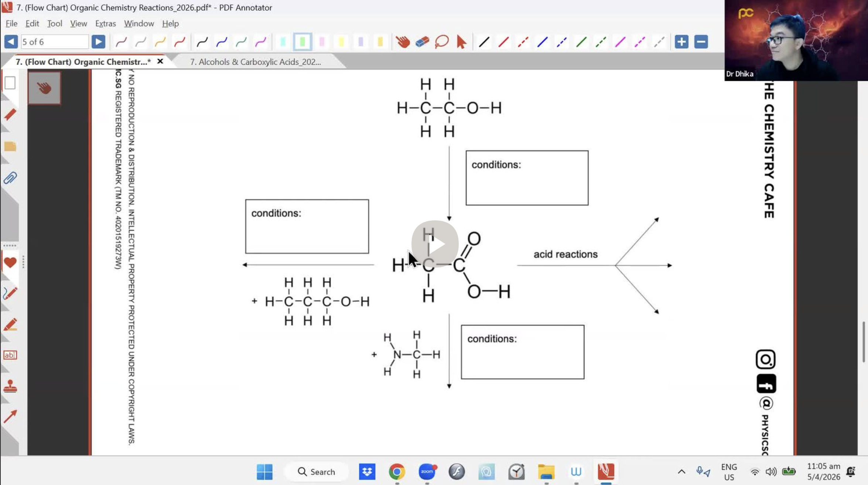Select the dashed grey line tool
The image size is (868, 485).
[x=659, y=42]
